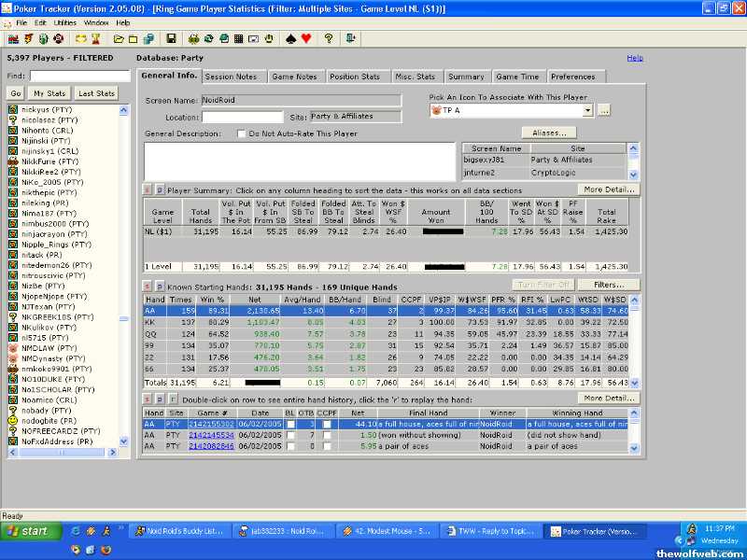The height and width of the screenshot is (560, 747).
Task: Click the Find player input field
Action: (79, 76)
